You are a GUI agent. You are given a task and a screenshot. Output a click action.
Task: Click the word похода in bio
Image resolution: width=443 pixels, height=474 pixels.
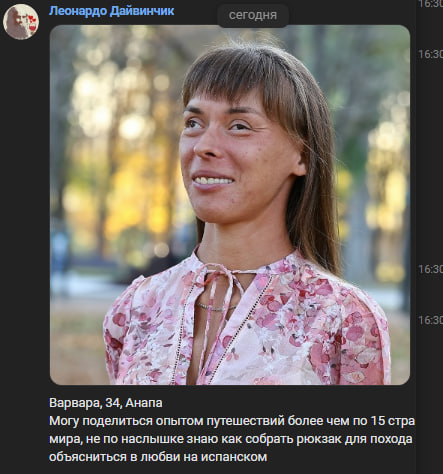click(392, 439)
